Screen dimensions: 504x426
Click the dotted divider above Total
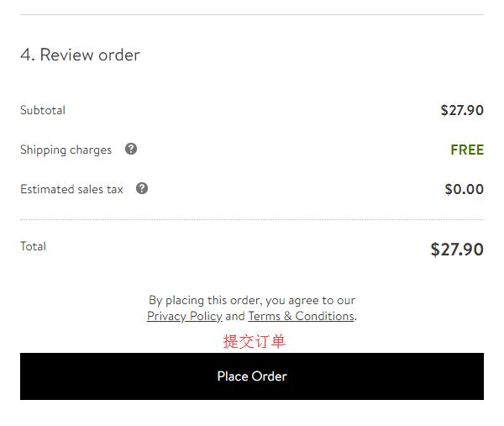[x=252, y=219]
